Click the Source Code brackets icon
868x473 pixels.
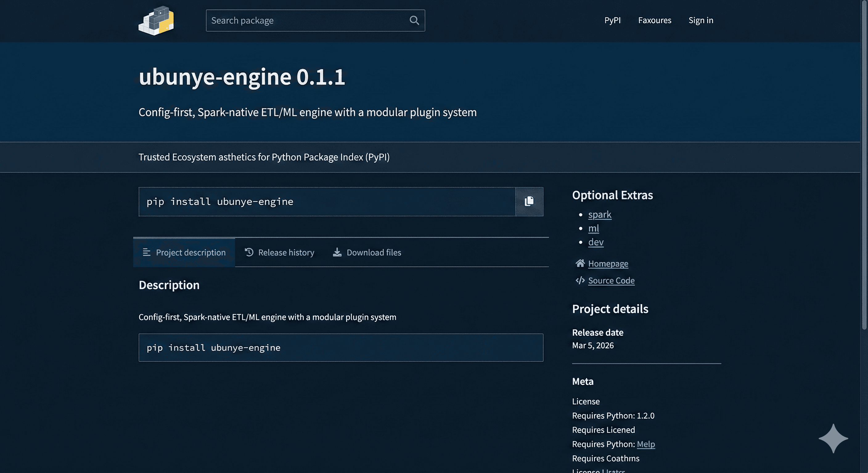point(579,281)
